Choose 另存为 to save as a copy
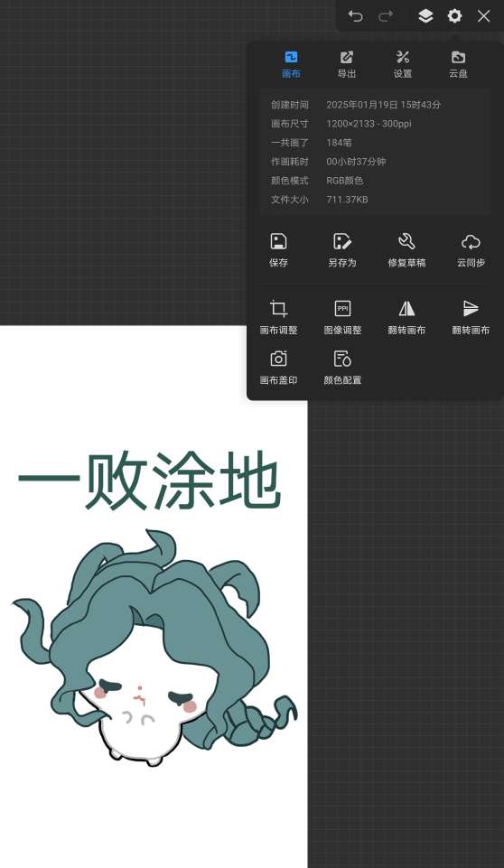 [342, 250]
